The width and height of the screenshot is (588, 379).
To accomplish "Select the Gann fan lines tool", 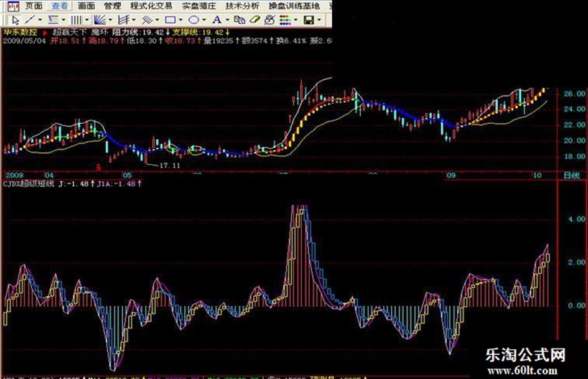I will point(100,20).
